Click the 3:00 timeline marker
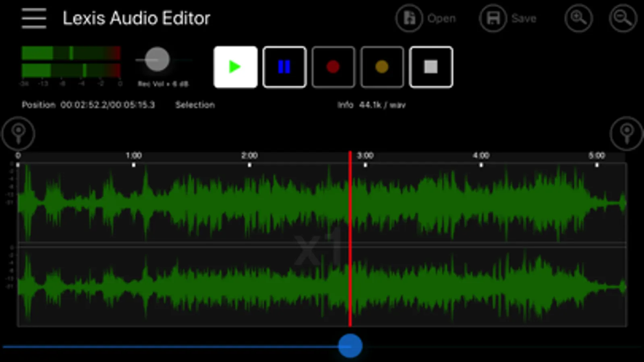 point(365,156)
